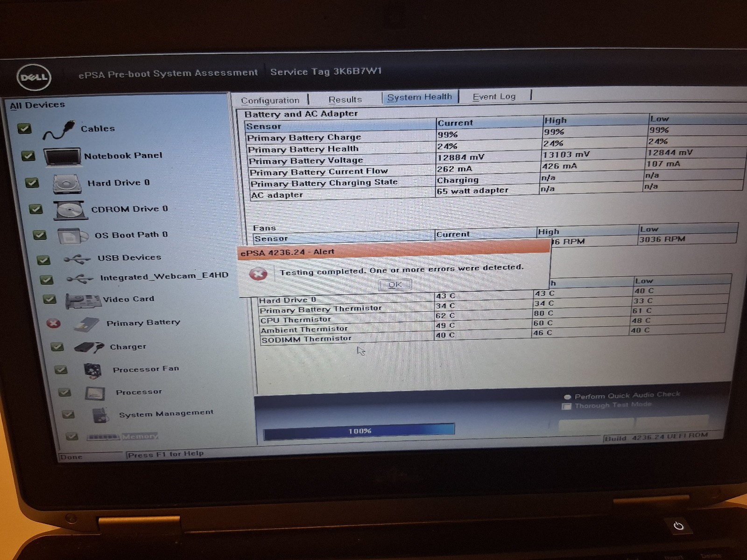Click the laptop power button icon
The height and width of the screenshot is (560, 747).
(678, 526)
